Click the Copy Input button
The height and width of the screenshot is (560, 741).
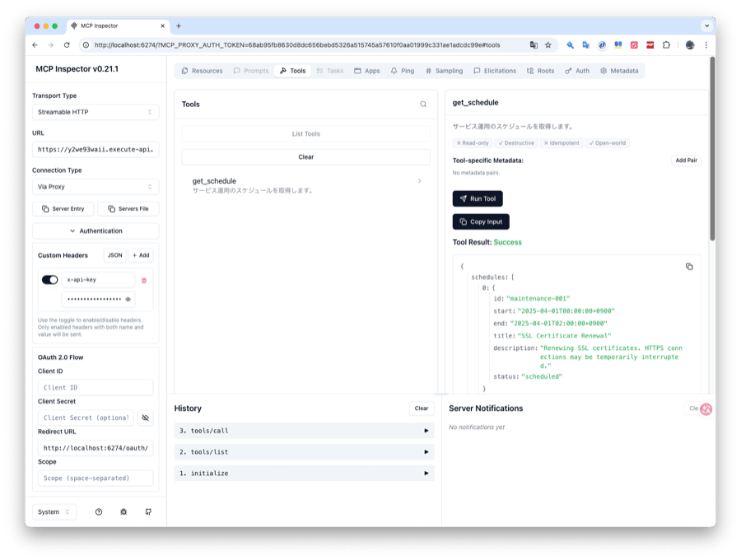coord(481,222)
